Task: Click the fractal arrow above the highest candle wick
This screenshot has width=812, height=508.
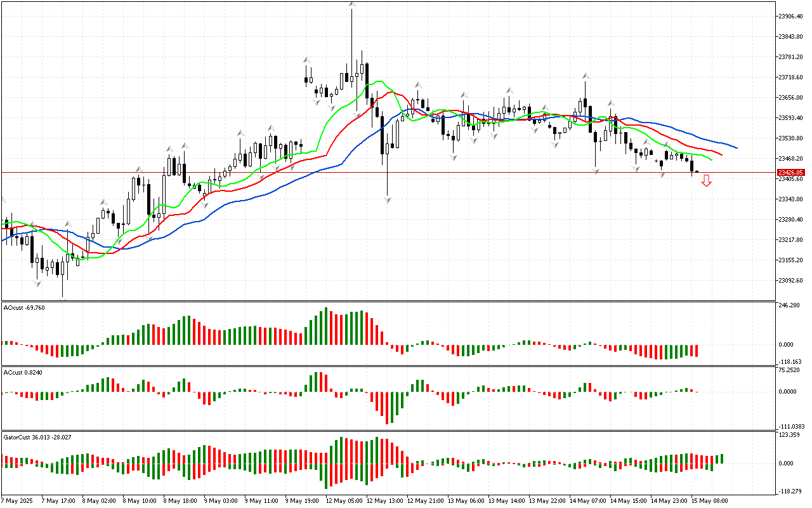Action: [351, 4]
